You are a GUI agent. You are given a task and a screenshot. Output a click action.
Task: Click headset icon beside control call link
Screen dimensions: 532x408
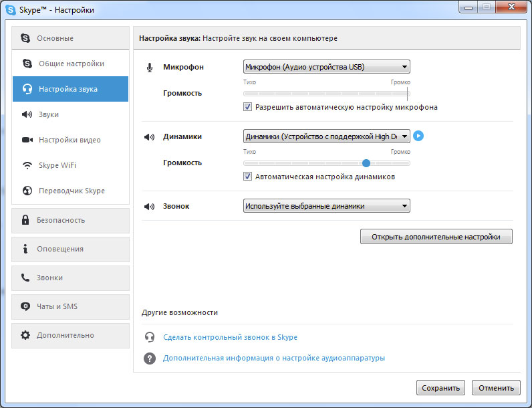tap(150, 337)
